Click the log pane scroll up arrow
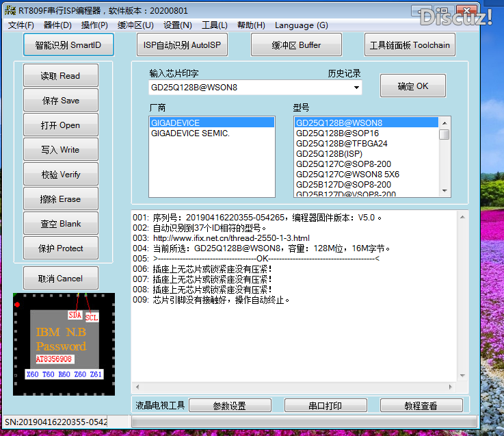Image resolution: width=504 pixels, height=436 pixels. point(462,217)
